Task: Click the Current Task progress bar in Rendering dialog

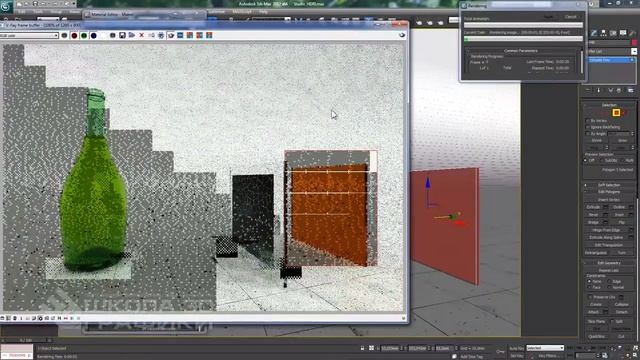Action: 523,39
